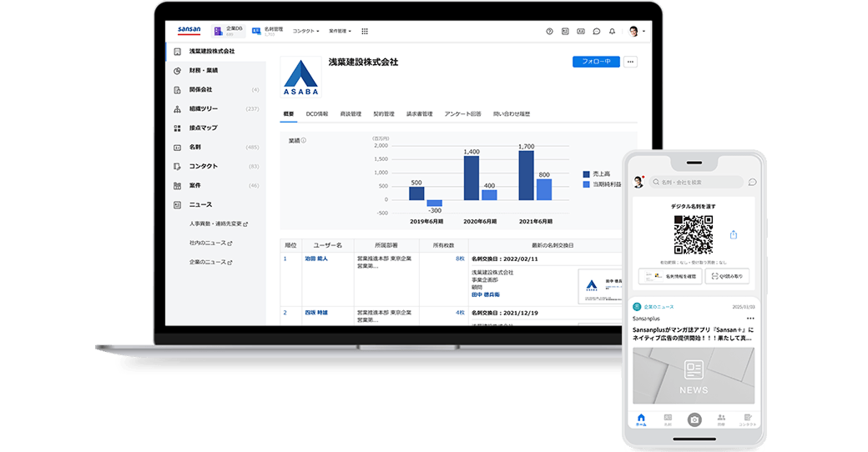The width and height of the screenshot is (868, 452).
Task: Open 人事異動・連絡先変更 news link
Action: (x=218, y=223)
